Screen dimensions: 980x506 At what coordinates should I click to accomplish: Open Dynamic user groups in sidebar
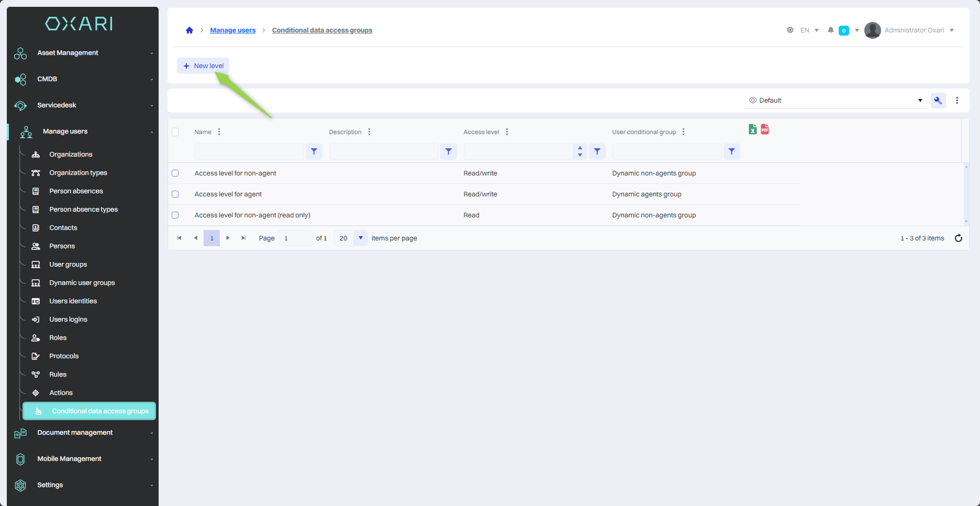(82, 283)
